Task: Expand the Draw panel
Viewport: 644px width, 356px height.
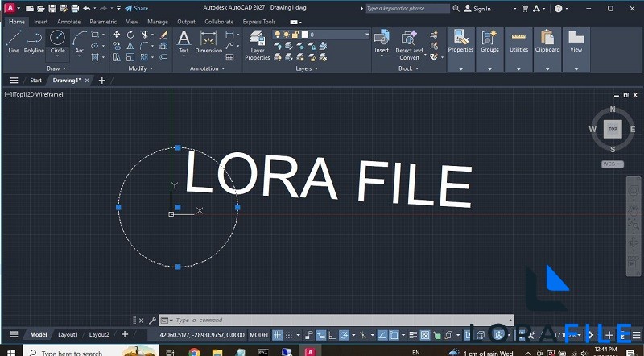Action: tap(56, 68)
